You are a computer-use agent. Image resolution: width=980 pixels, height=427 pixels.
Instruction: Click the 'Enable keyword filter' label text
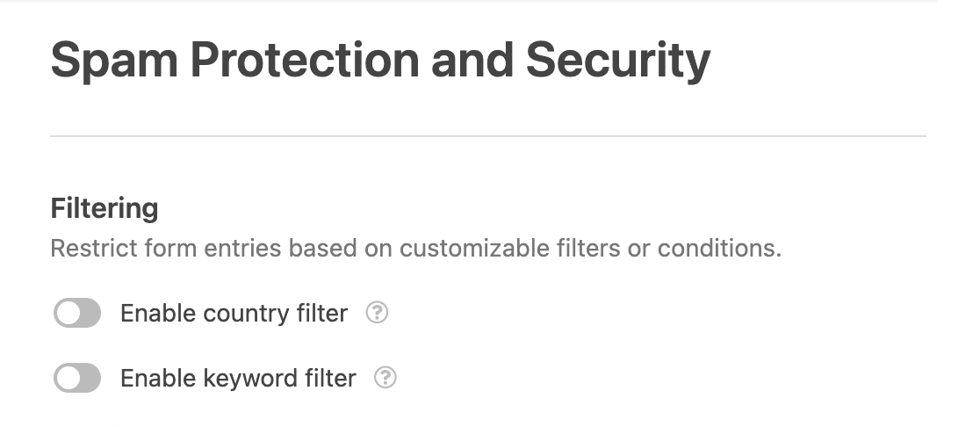238,378
